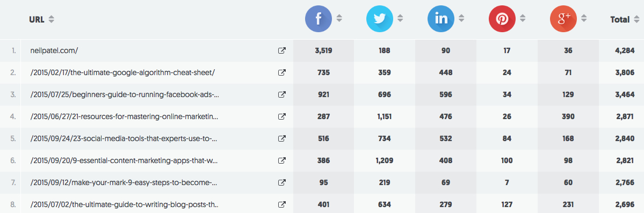Click the Google Plus icon
This screenshot has height=213, width=644.
563,18
